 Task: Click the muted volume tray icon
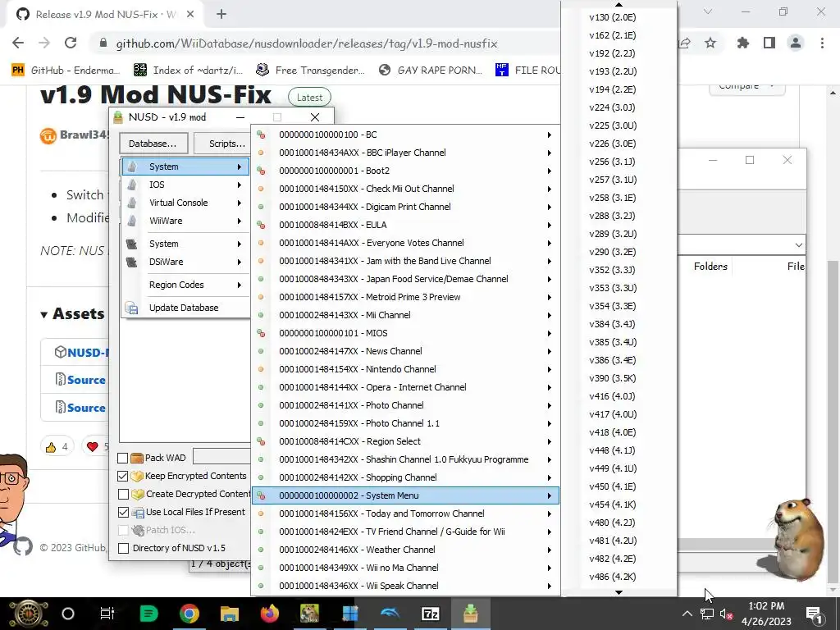click(x=726, y=614)
